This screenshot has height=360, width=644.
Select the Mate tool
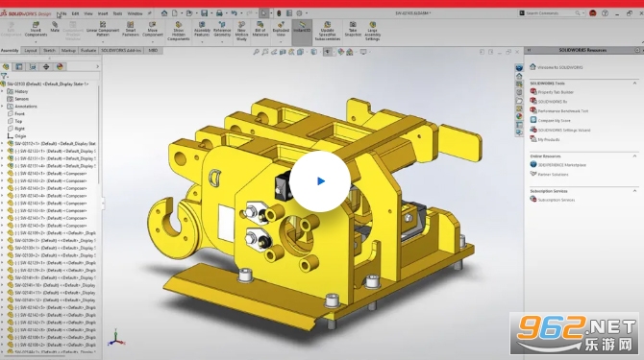tap(55, 27)
